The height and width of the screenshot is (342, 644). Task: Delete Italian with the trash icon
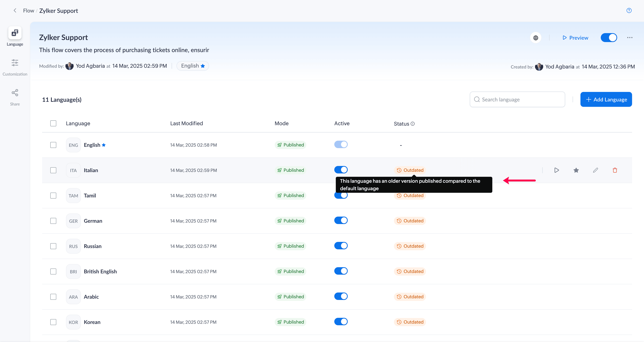615,170
